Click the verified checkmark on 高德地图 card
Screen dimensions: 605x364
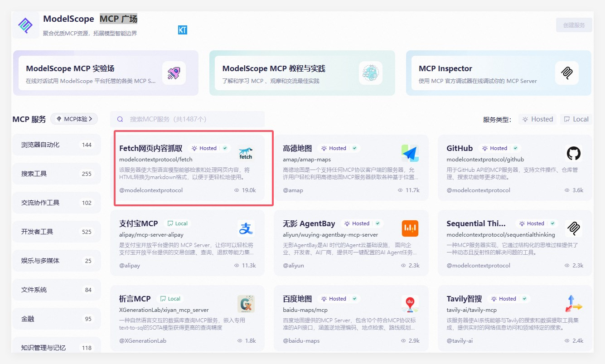pos(354,148)
